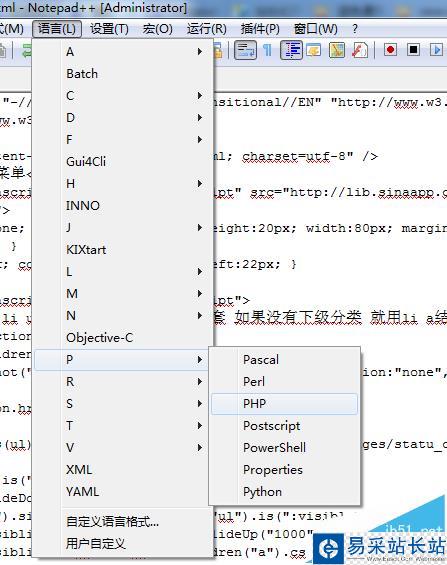Stop macro recording with the black square
Screen dimensions: 447x565
pos(413,49)
